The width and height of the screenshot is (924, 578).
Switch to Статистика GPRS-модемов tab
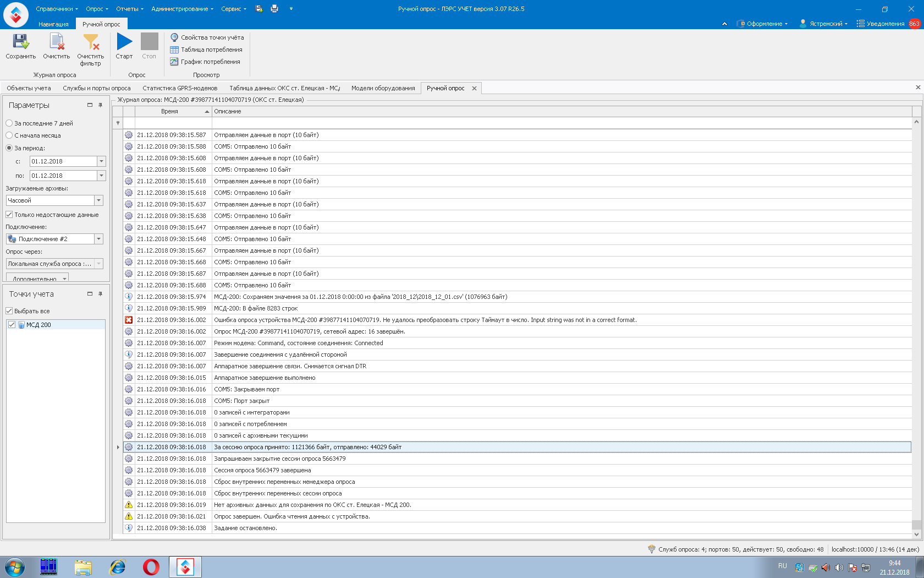pos(180,88)
